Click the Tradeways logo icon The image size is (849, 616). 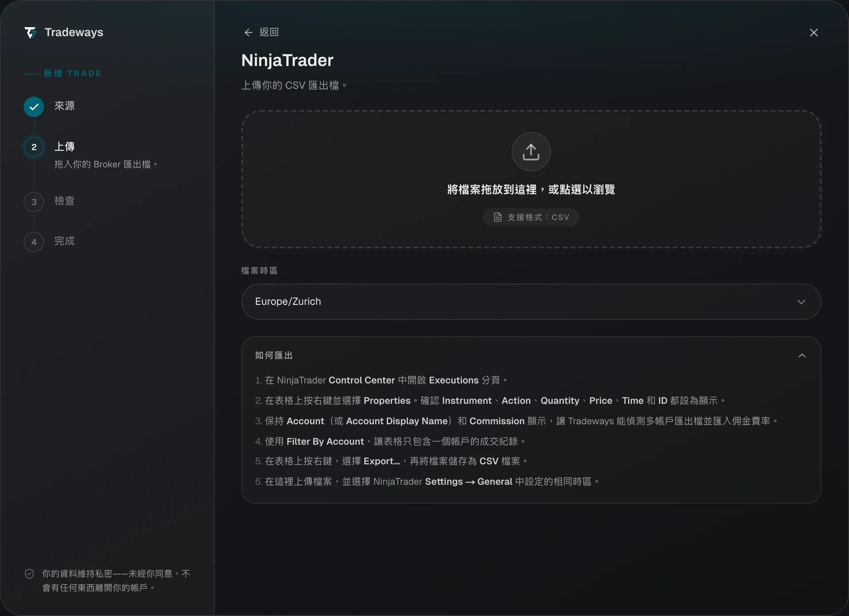(x=30, y=33)
